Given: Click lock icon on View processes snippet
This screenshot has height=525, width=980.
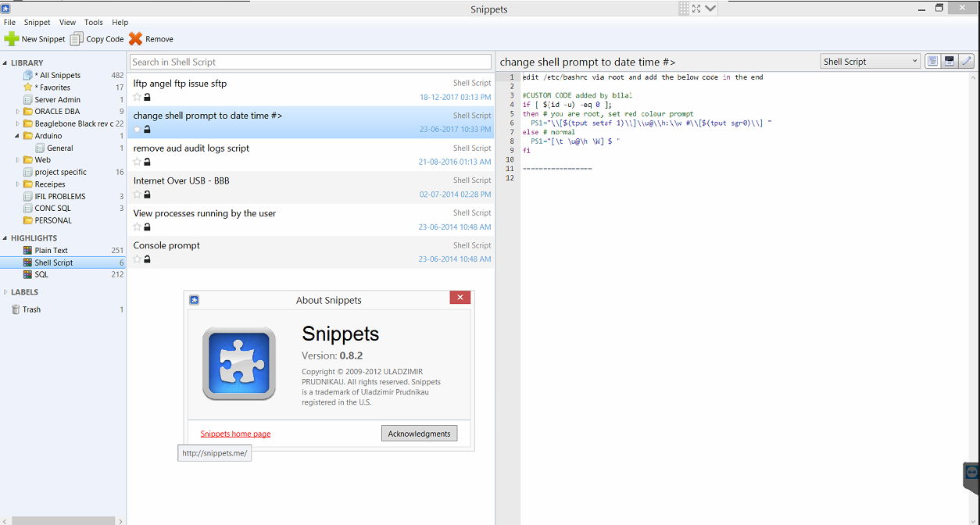Looking at the screenshot, I should click(x=147, y=227).
